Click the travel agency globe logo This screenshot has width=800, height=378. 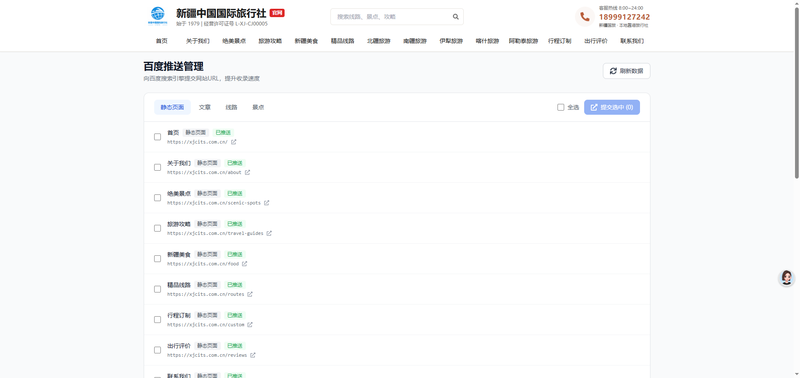click(x=158, y=15)
